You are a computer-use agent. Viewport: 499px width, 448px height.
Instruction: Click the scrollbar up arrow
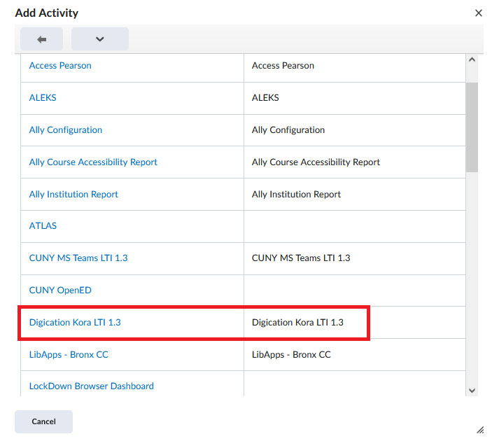pyautogui.click(x=472, y=60)
